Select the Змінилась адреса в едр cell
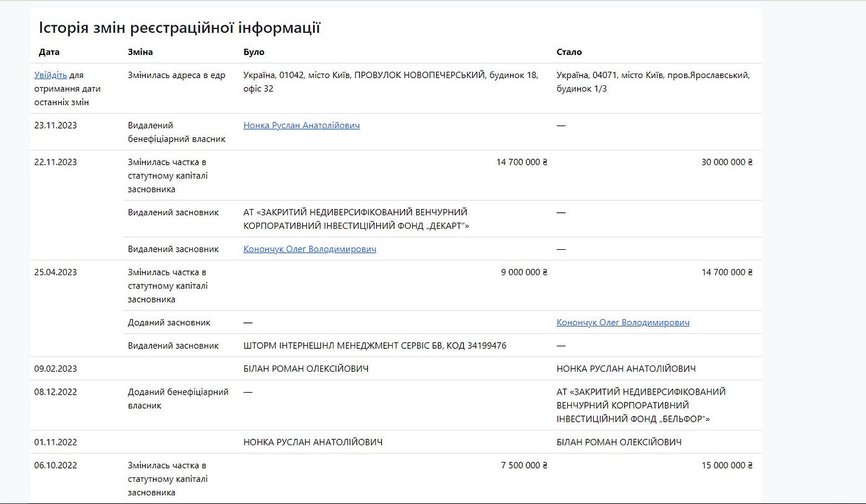This screenshot has height=504, width=866. point(176,75)
